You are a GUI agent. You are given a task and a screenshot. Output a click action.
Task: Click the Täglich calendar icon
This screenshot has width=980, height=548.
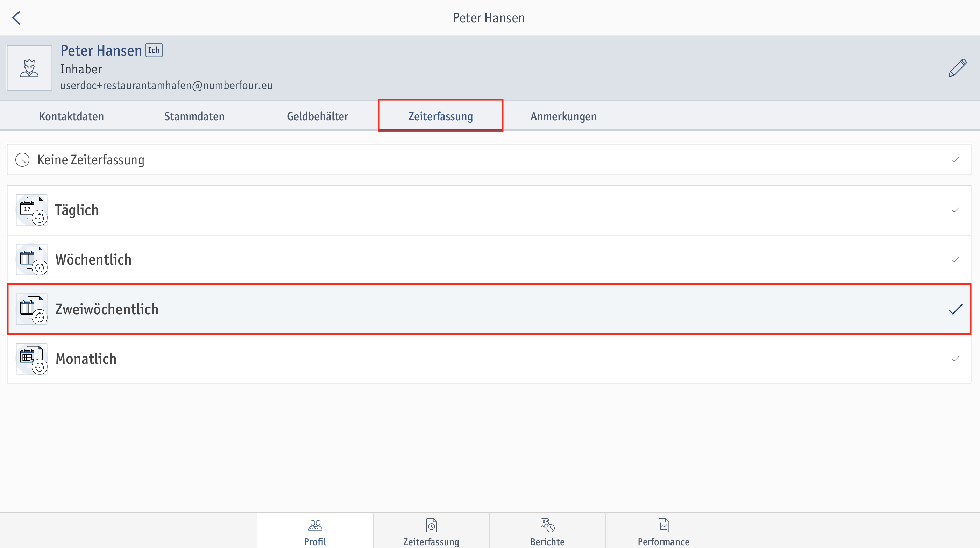tap(31, 210)
